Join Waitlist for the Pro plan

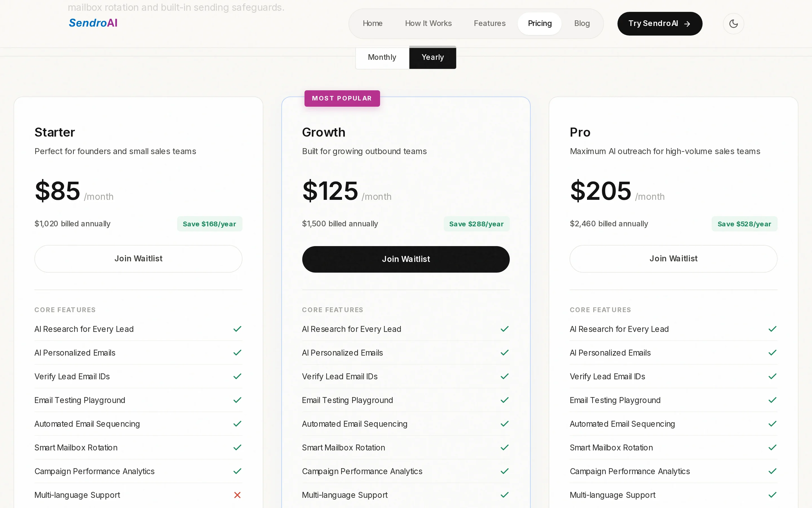click(673, 259)
